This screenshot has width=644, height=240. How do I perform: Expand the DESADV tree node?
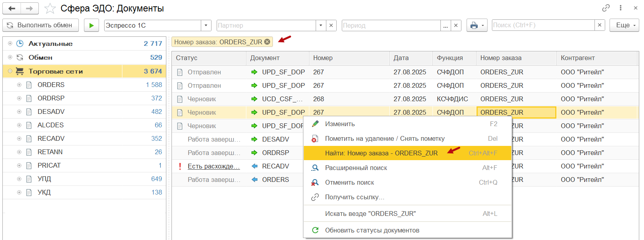[19, 111]
